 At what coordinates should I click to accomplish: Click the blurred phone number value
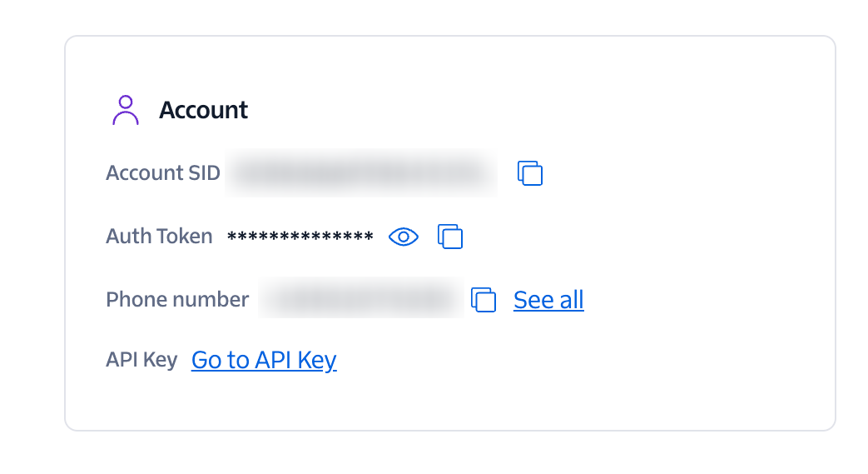(x=360, y=300)
